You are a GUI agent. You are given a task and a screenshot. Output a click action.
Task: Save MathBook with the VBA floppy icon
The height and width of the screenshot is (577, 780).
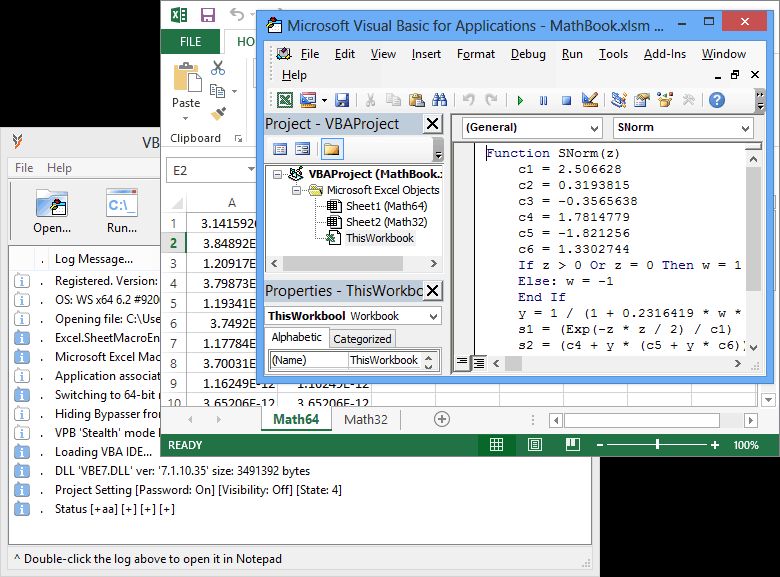[342, 100]
